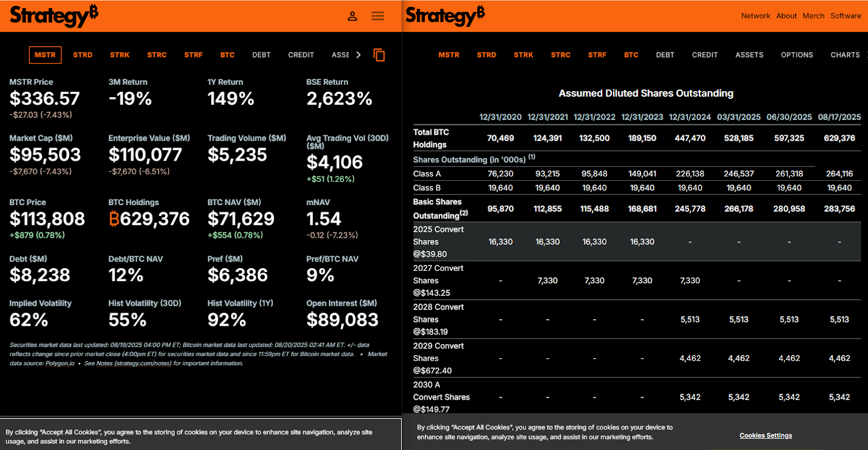The image size is (868, 450).
Task: Open OPTIONS tab in right window
Action: [x=797, y=55]
